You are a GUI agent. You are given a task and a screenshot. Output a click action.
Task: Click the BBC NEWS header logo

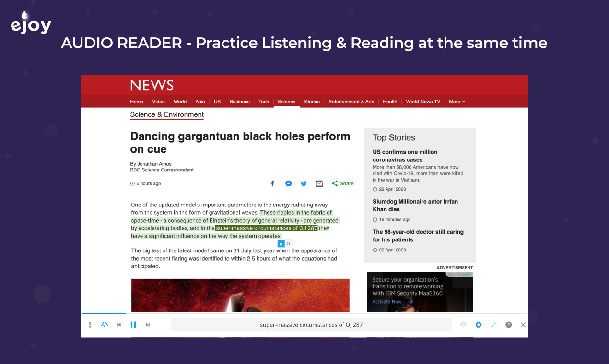point(152,85)
